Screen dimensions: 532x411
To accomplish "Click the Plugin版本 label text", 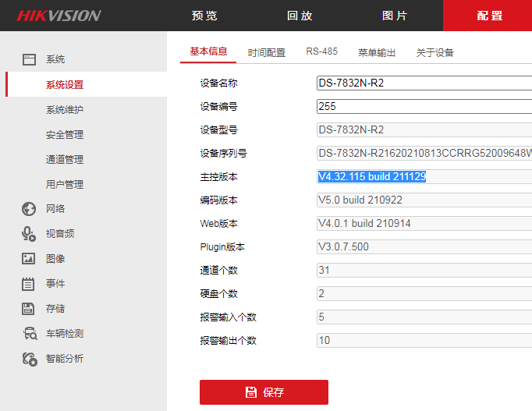I will 222,247.
